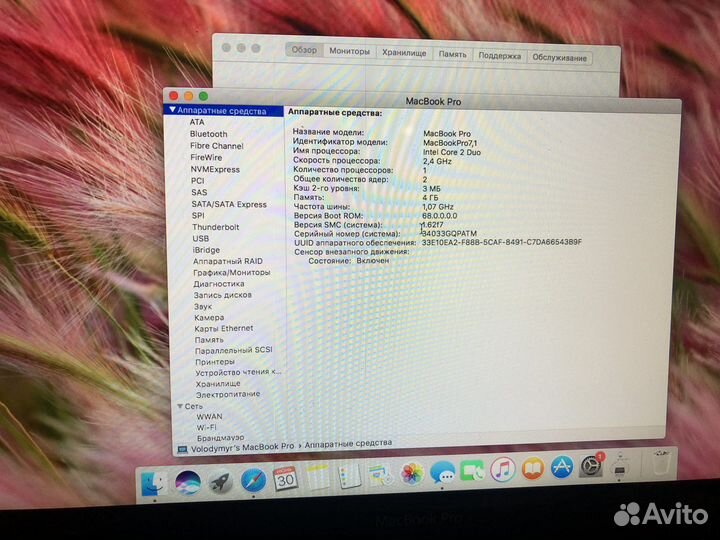The width and height of the screenshot is (720, 540).
Task: Switch to Обслуживание tab
Action: pyautogui.click(x=559, y=58)
